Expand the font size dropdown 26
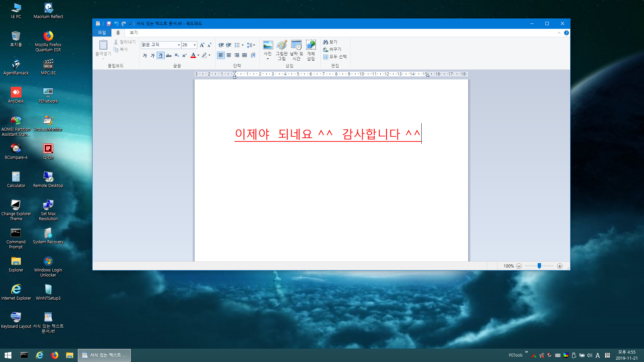Image resolution: width=644 pixels, height=362 pixels. click(x=194, y=45)
